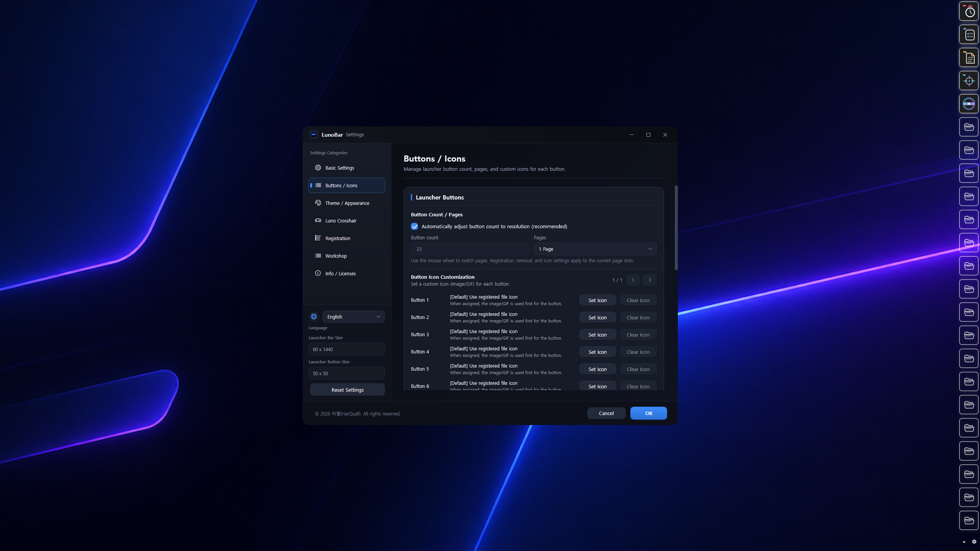Image resolution: width=980 pixels, height=551 pixels.
Task: Click the "Launcher Buttons" section heading
Action: tap(440, 198)
